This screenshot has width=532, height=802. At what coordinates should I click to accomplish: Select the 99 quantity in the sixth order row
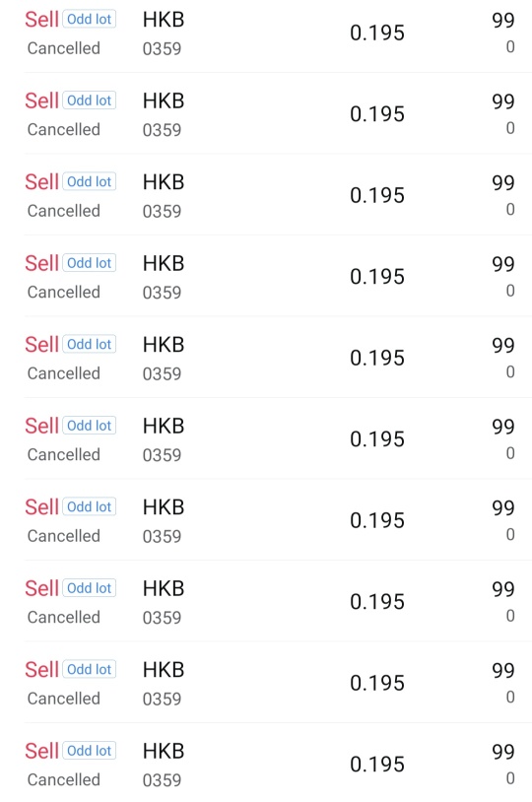point(502,426)
